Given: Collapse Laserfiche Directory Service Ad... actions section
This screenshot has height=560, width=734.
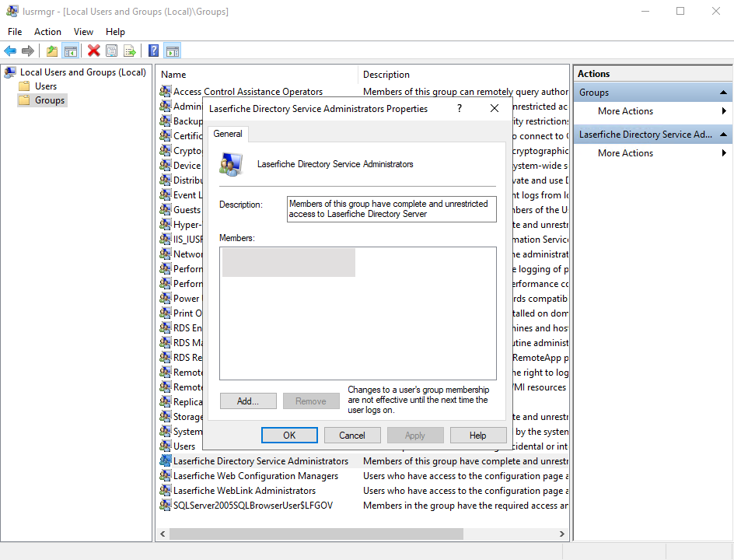Looking at the screenshot, I should pyautogui.click(x=723, y=135).
